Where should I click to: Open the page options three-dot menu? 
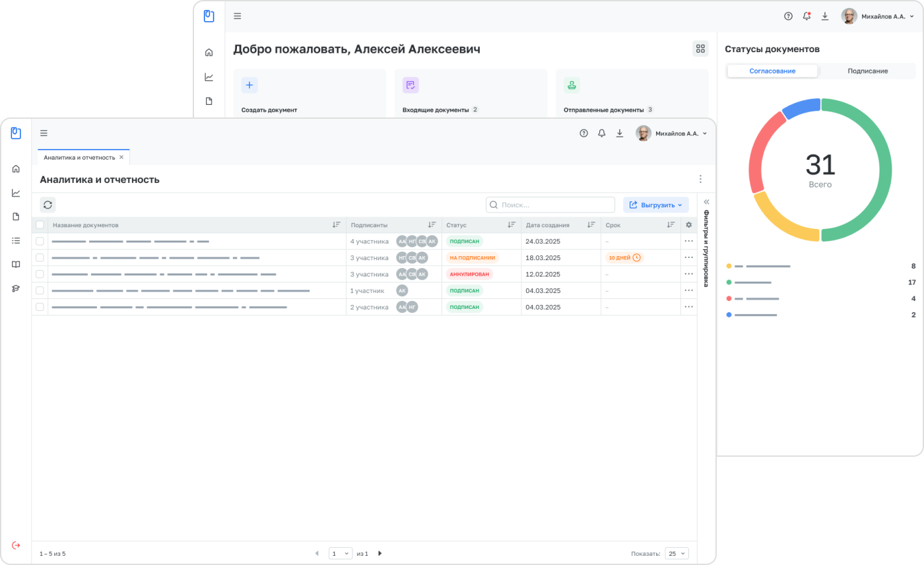click(700, 179)
